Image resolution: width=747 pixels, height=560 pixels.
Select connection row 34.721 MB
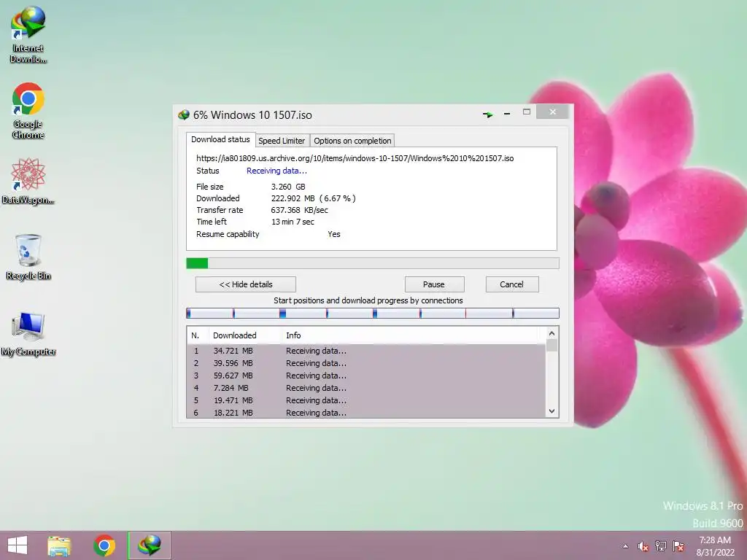coord(366,351)
